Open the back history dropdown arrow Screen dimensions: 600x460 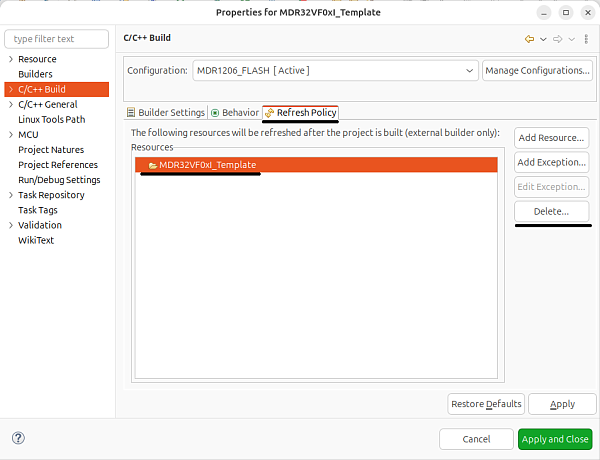pyautogui.click(x=543, y=39)
